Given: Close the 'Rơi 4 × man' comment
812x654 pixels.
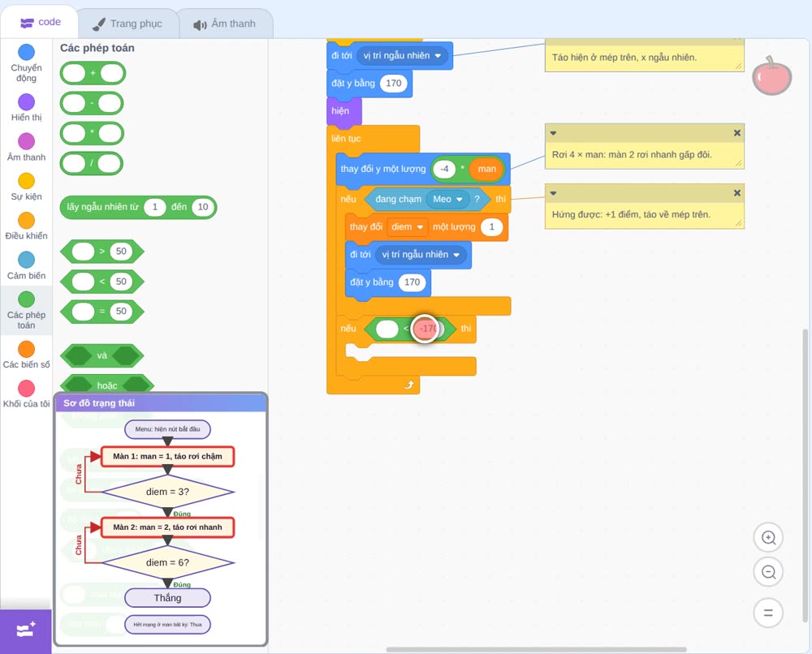Looking at the screenshot, I should [737, 133].
